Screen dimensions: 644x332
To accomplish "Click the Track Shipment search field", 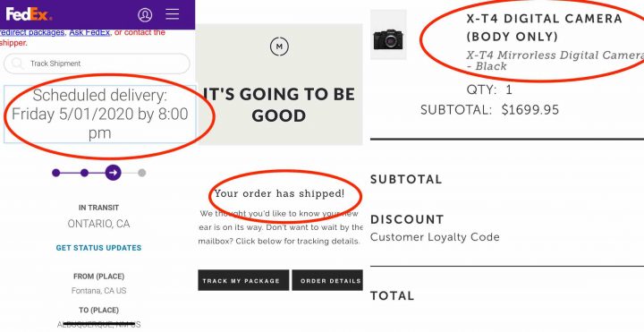I will coord(97,64).
